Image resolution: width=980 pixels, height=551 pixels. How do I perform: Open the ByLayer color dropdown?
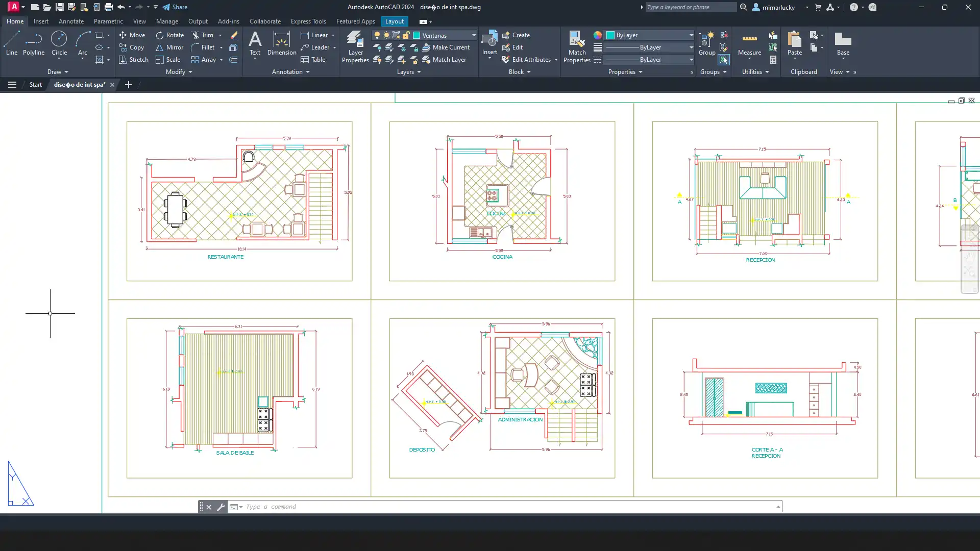[x=691, y=35]
